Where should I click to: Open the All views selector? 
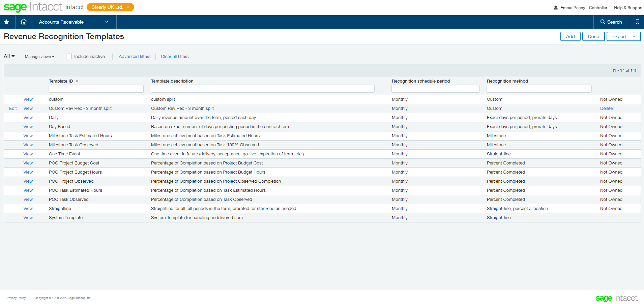point(9,56)
